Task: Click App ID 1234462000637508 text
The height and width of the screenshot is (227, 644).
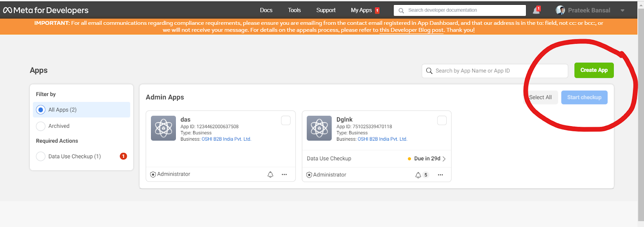Action: (209, 127)
